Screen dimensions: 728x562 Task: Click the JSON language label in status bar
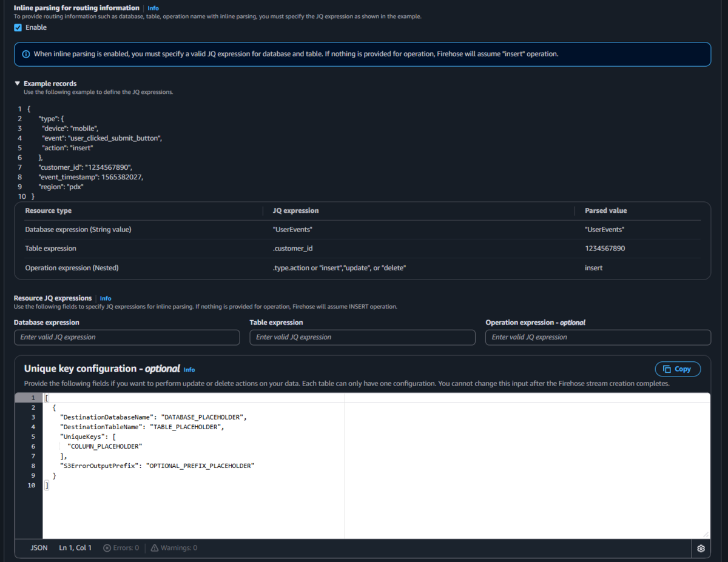click(x=39, y=547)
